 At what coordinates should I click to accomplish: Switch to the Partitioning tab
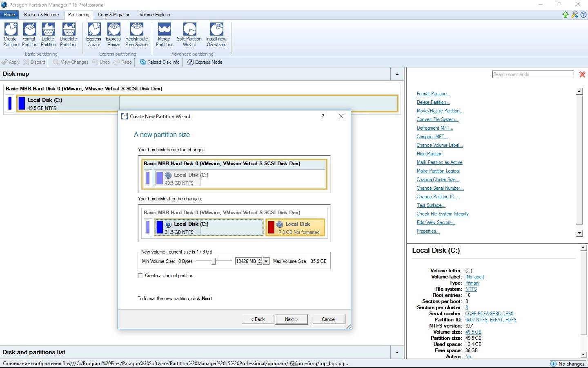coord(78,15)
